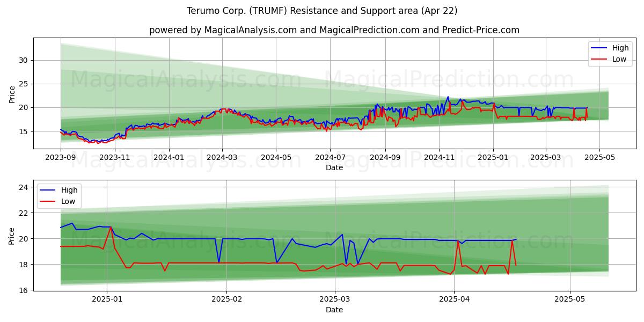Click the '22' price tick on the bottom chart
644x322 pixels.
click(24, 213)
